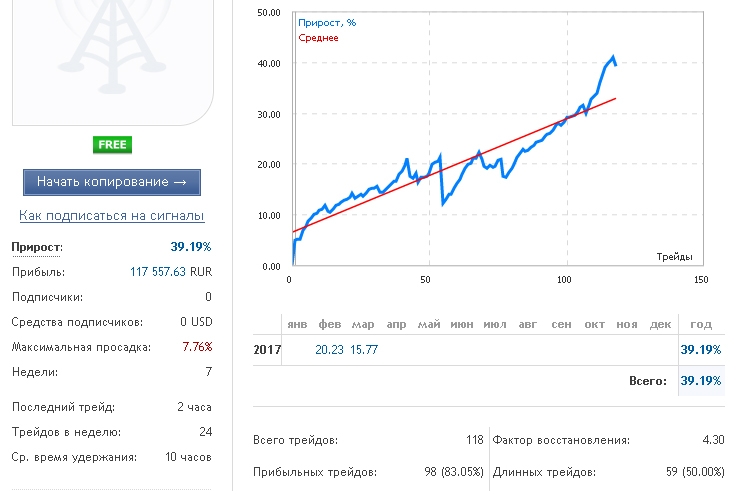Click the Всего total 39.19% cell
The width and height of the screenshot is (737, 491).
pyautogui.click(x=701, y=381)
